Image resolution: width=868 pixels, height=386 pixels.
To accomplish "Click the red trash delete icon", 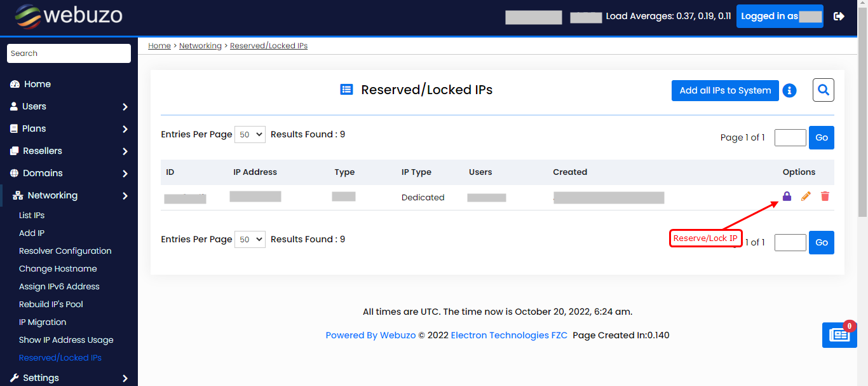I will click(x=825, y=196).
